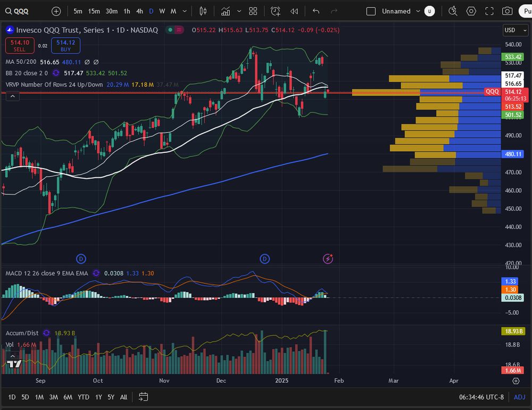
Task: Click the 514.12 BUY button
Action: click(65, 45)
